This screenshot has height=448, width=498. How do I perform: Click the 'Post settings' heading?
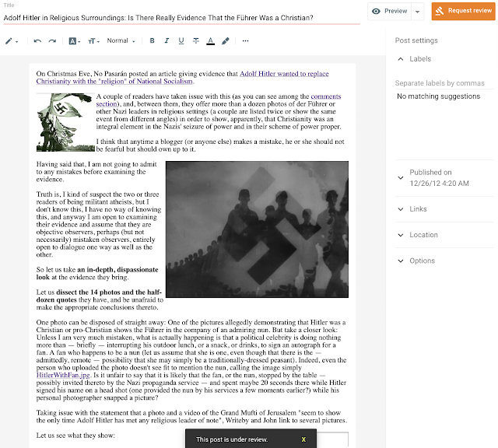pyautogui.click(x=416, y=40)
